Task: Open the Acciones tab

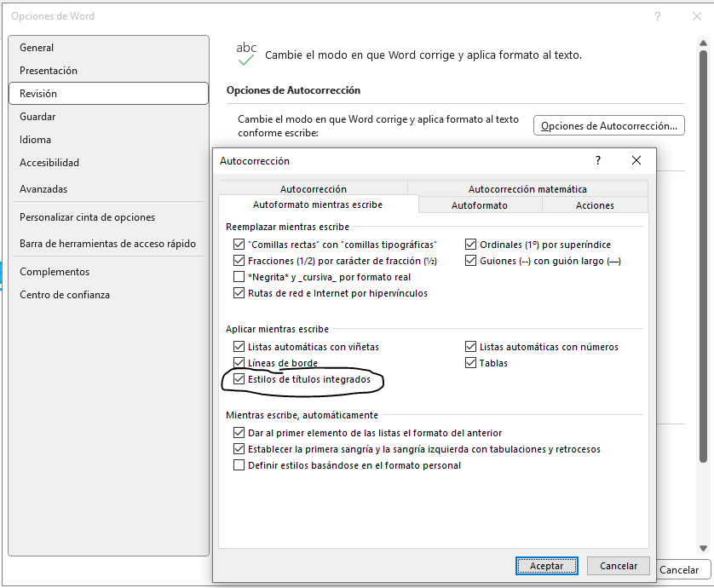Action: pos(594,205)
